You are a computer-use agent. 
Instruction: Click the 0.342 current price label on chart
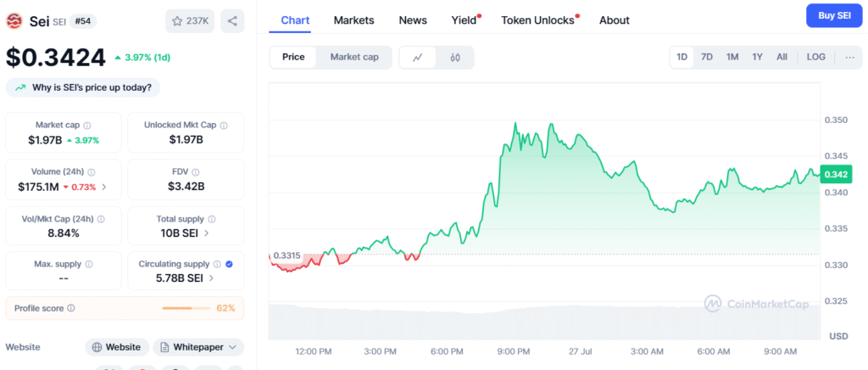click(836, 175)
